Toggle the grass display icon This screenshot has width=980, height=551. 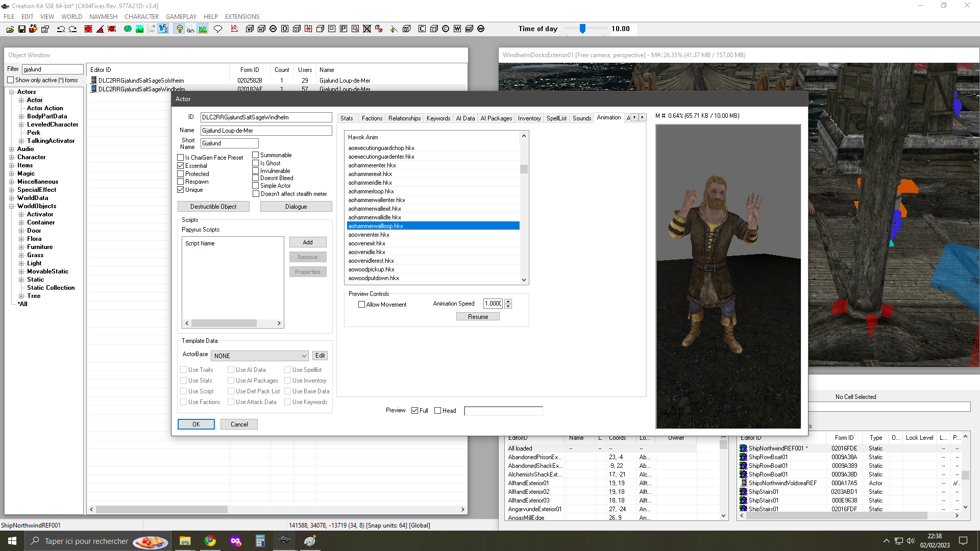pos(203,29)
